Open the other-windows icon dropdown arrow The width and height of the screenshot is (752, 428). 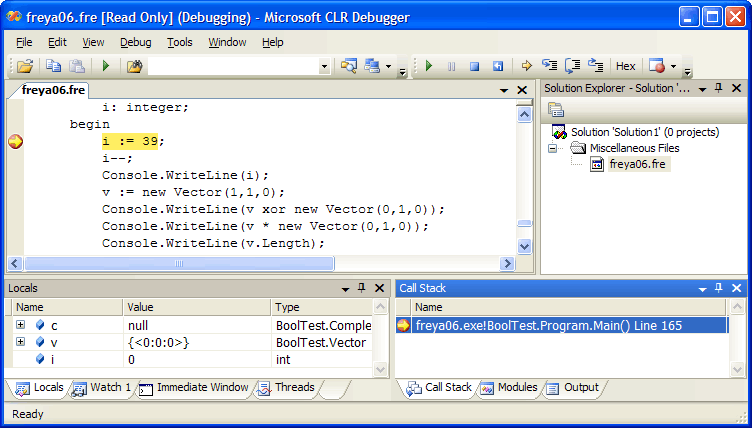point(388,66)
